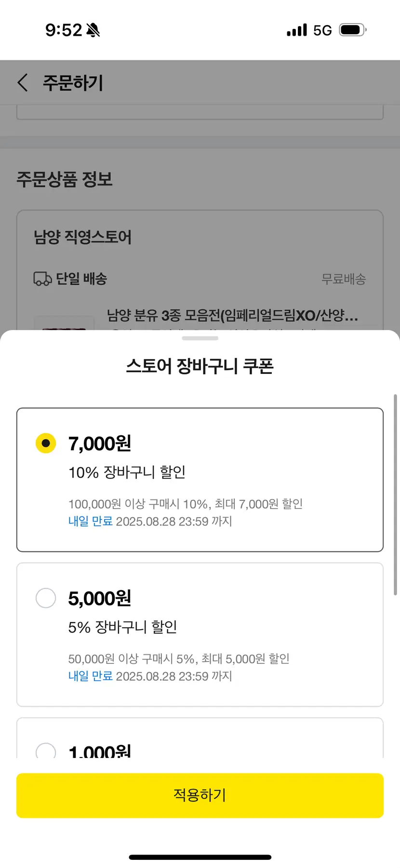400x868 pixels.
Task: Tap the 스토어 장바구니 쿠폰 sheet title
Action: [x=200, y=366]
